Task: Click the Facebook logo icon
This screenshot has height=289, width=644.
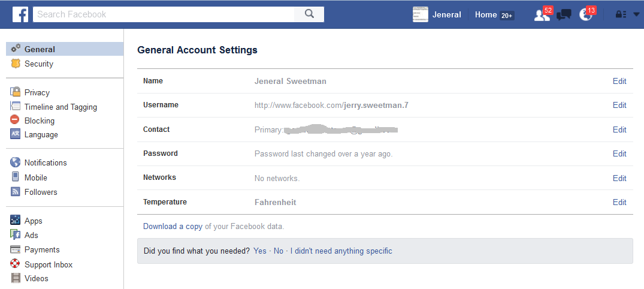Action: click(20, 14)
